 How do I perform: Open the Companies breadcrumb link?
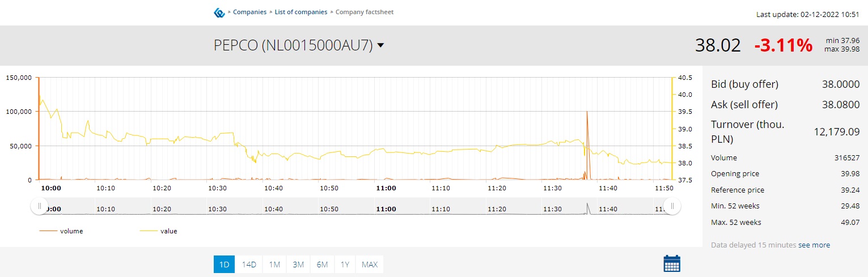click(x=249, y=12)
